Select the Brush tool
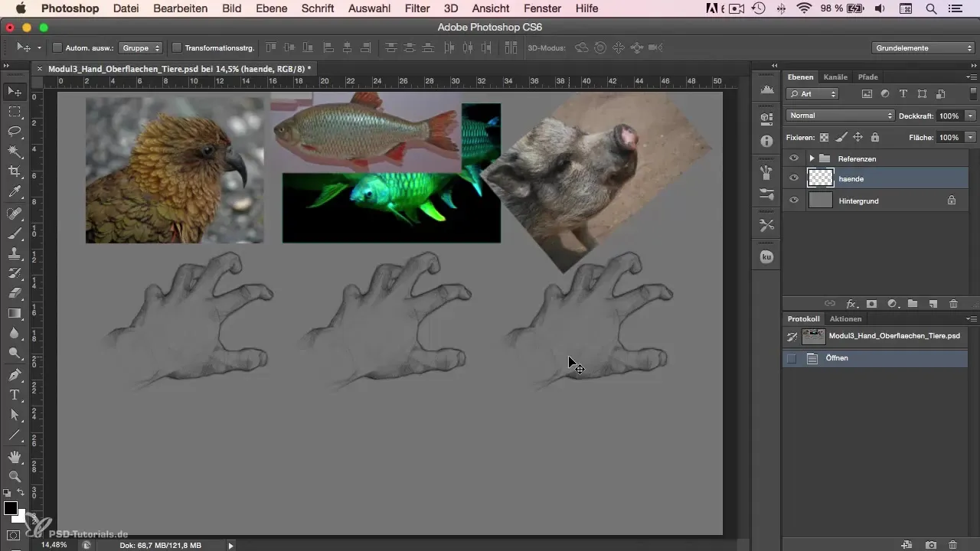 point(15,233)
